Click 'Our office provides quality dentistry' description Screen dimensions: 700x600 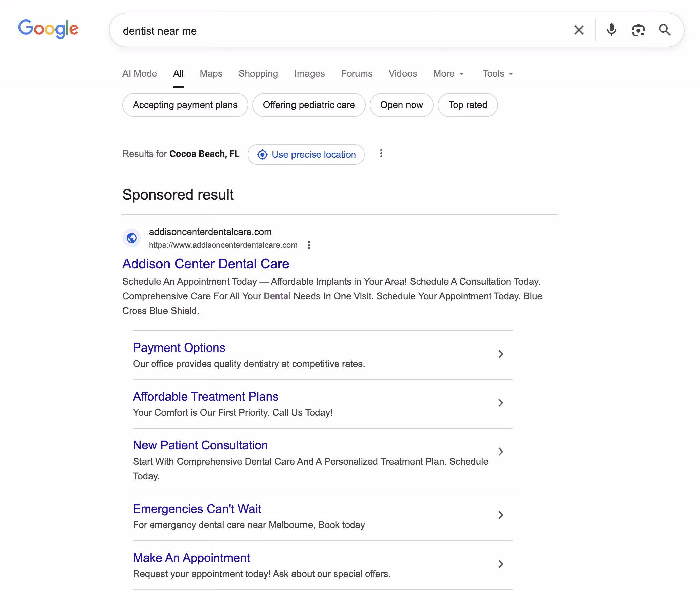tap(249, 364)
